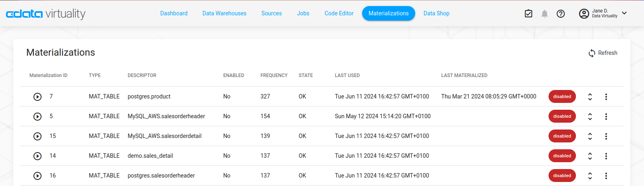Viewport: 644px width, 186px height.
Task: Start materialization 16 using its play icon
Action: point(37,176)
